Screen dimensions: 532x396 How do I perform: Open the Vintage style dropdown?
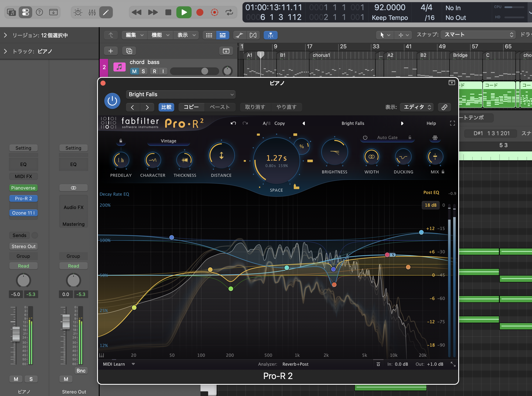tap(169, 141)
